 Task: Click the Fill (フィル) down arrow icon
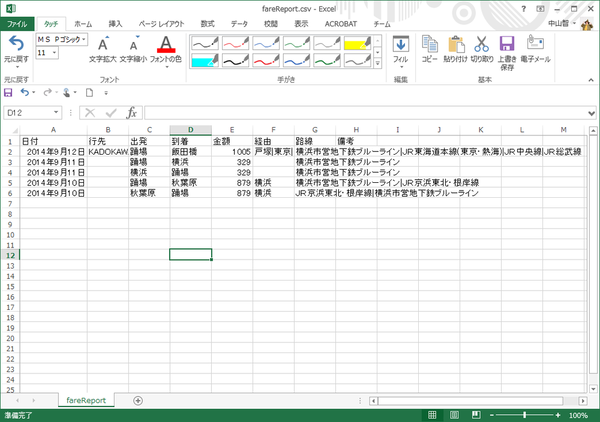[401, 44]
